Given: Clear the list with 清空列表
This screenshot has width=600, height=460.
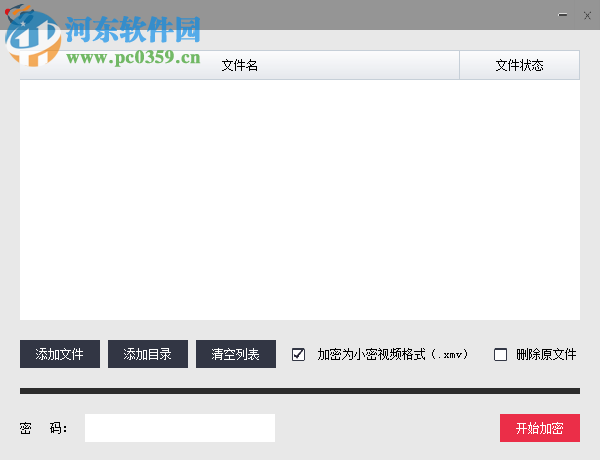Looking at the screenshot, I should pyautogui.click(x=236, y=354).
